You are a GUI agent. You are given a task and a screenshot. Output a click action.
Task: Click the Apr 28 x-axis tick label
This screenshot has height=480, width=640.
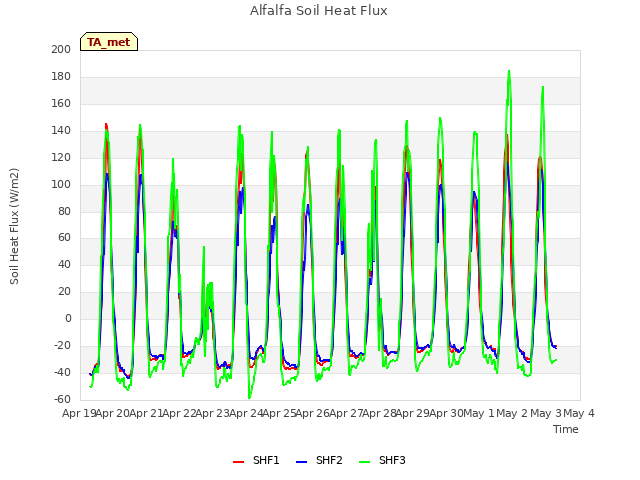click(x=380, y=413)
